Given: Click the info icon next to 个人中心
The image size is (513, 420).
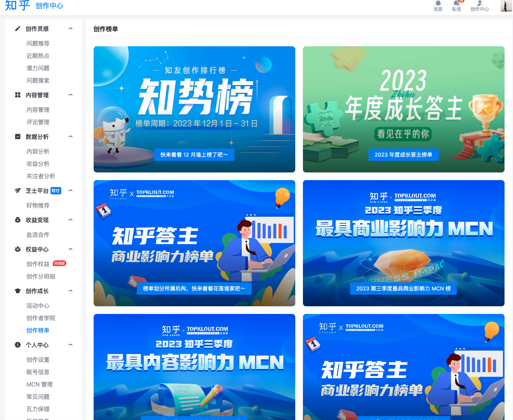Looking at the screenshot, I should click(18, 345).
